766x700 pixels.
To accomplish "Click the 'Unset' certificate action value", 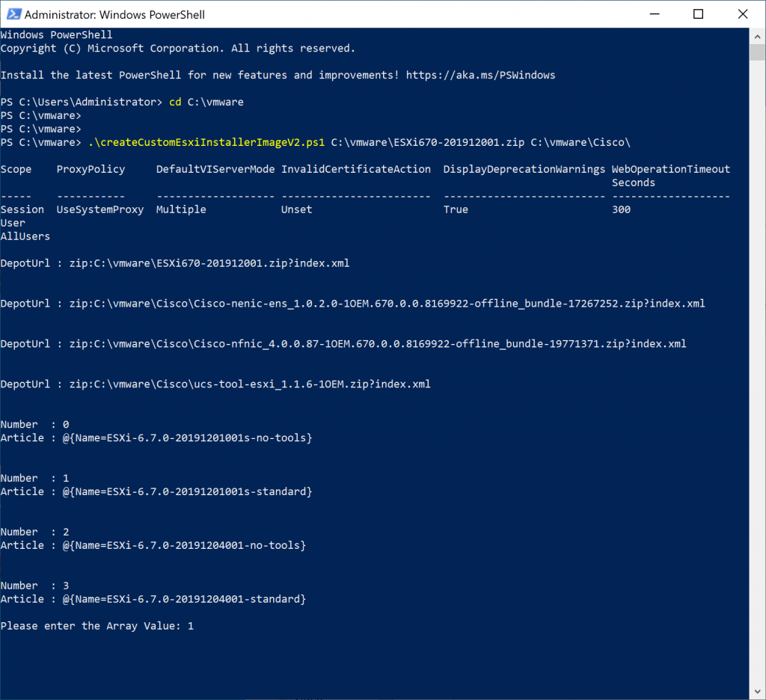I will 296,209.
